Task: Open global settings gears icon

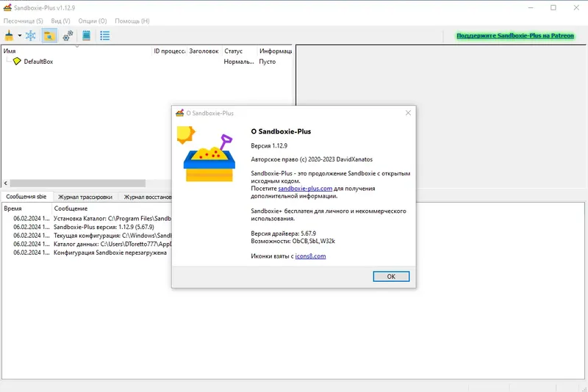Action: pyautogui.click(x=68, y=35)
